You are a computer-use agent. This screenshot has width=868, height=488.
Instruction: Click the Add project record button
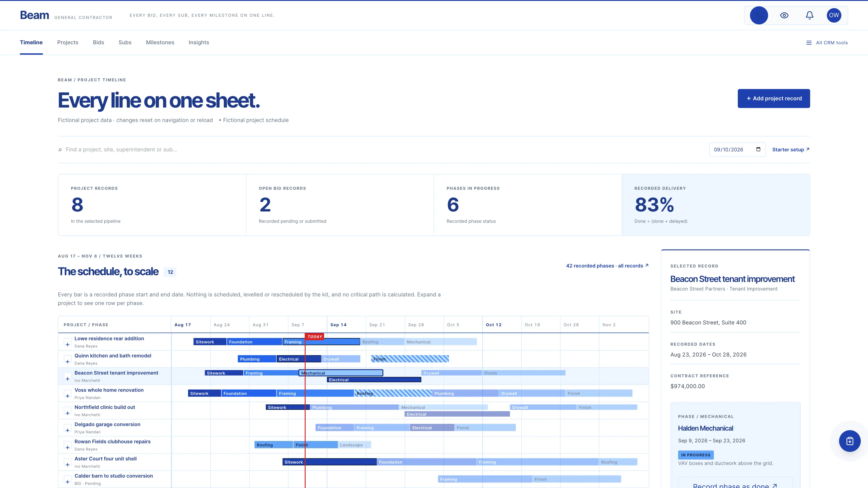774,98
